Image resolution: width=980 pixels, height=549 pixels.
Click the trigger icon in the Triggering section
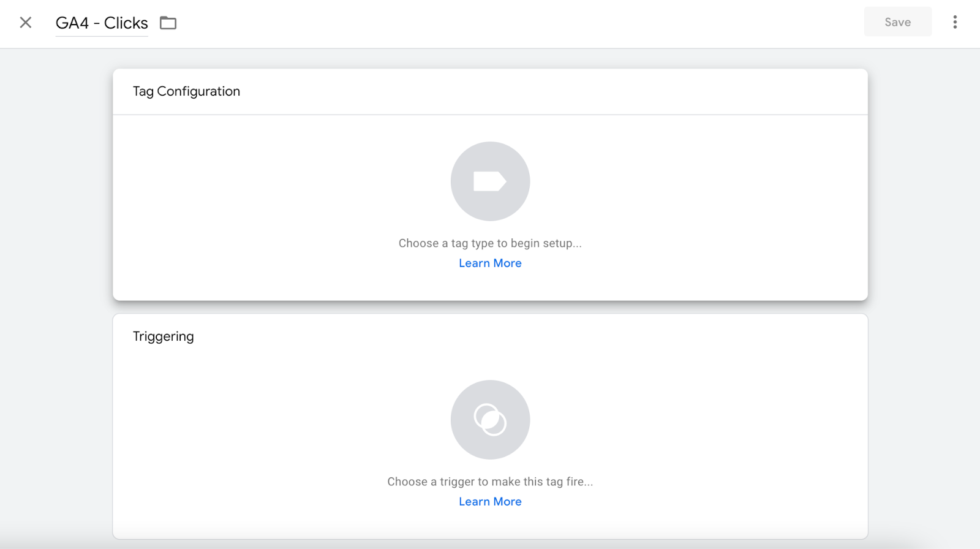[490, 420]
